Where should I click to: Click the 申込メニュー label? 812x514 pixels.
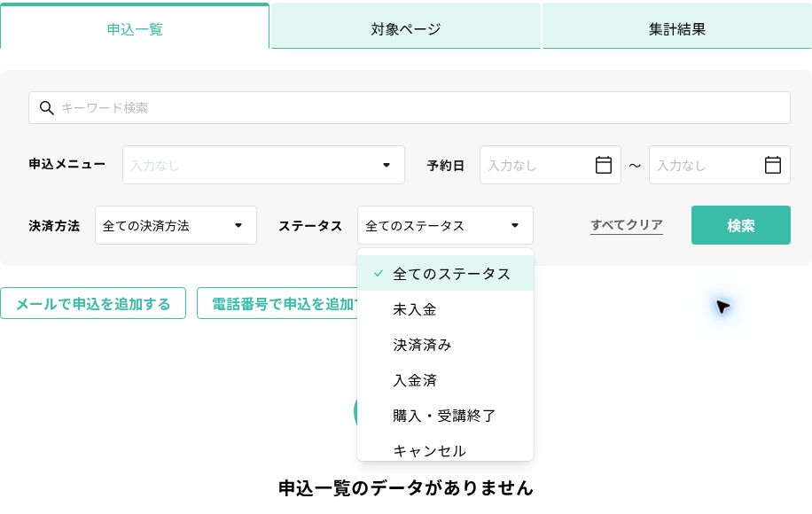pos(66,164)
